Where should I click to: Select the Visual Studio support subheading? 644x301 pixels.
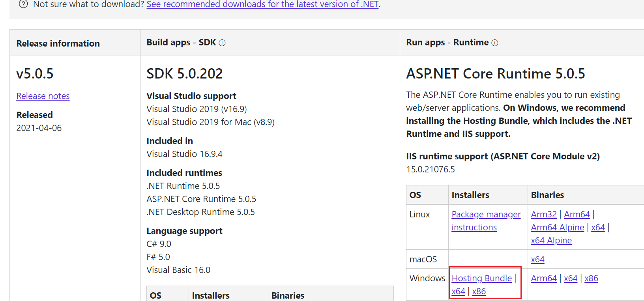click(x=191, y=96)
